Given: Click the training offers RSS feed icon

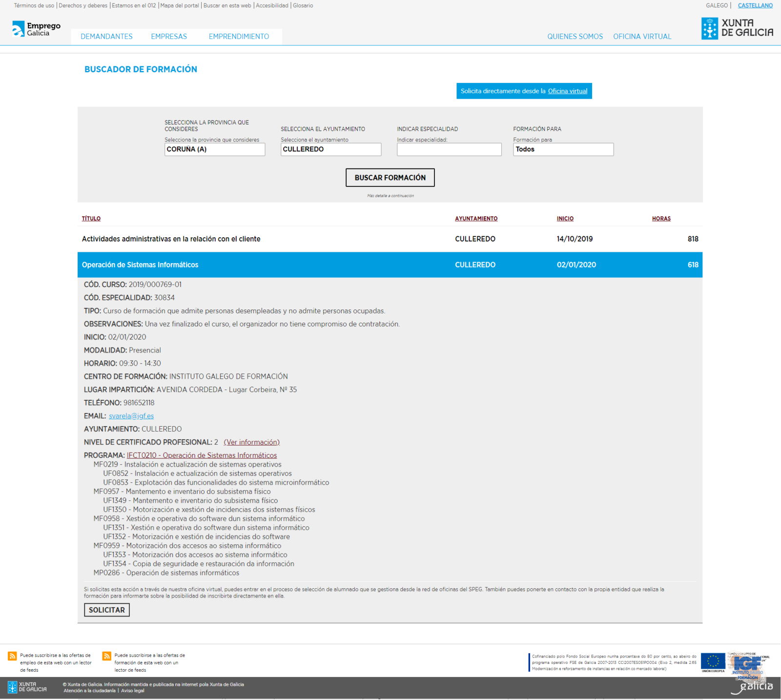Looking at the screenshot, I should point(106,656).
